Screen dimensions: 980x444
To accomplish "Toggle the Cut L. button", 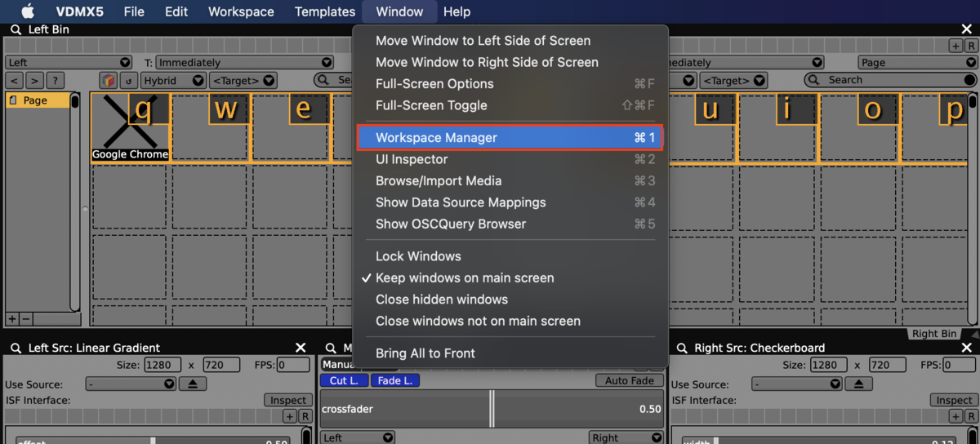I will pos(344,380).
